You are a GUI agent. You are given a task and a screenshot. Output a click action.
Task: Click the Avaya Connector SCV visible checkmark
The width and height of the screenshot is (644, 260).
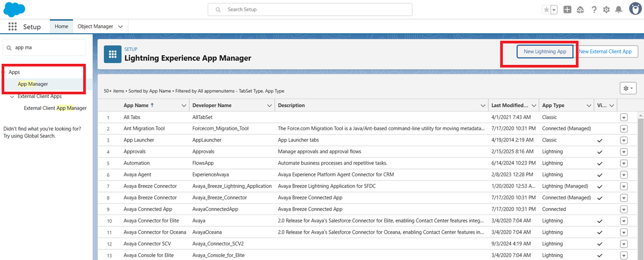[x=600, y=244]
